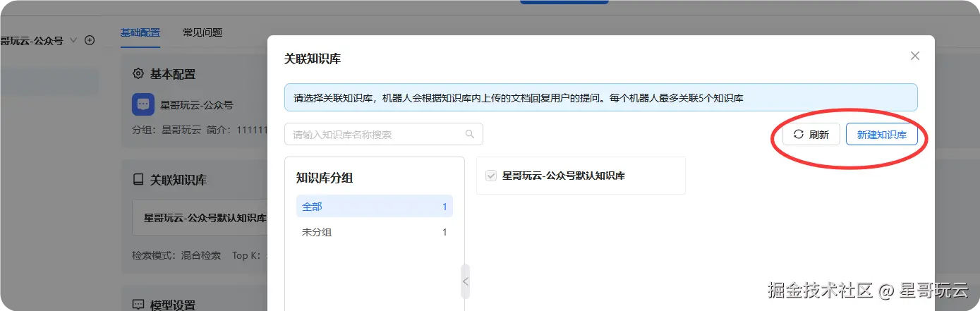Switch to the 基础配置 tab
Image resolution: width=980 pixels, height=311 pixels.
coord(140,32)
